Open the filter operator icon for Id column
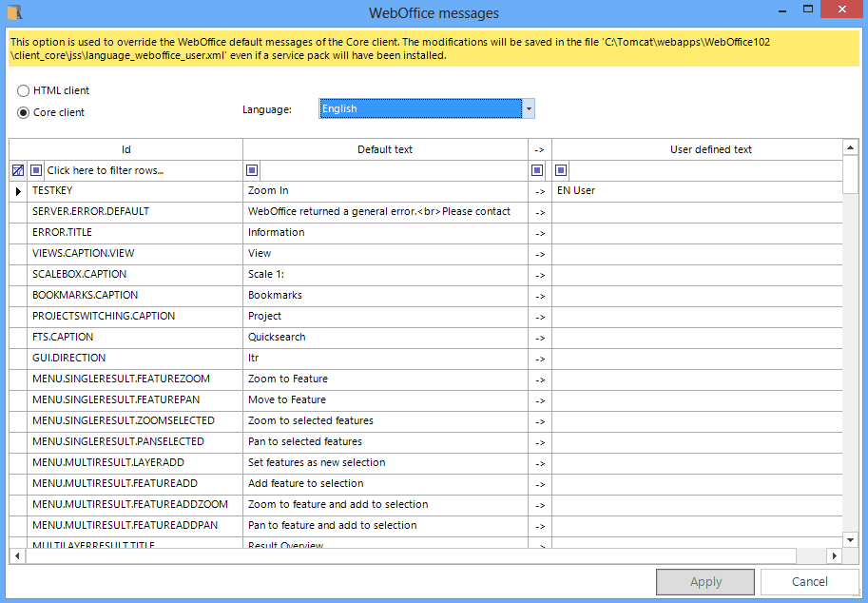Viewport: 868px width, 603px height. (34, 169)
